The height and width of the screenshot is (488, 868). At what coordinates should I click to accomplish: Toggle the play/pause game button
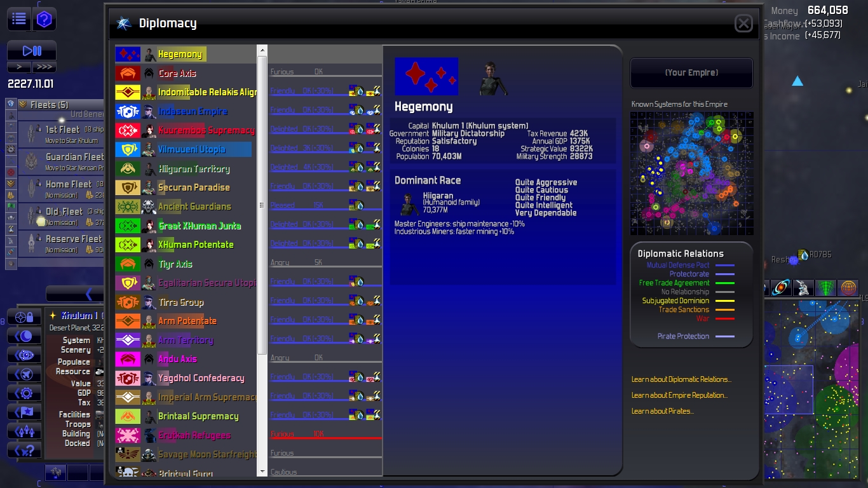tap(32, 51)
